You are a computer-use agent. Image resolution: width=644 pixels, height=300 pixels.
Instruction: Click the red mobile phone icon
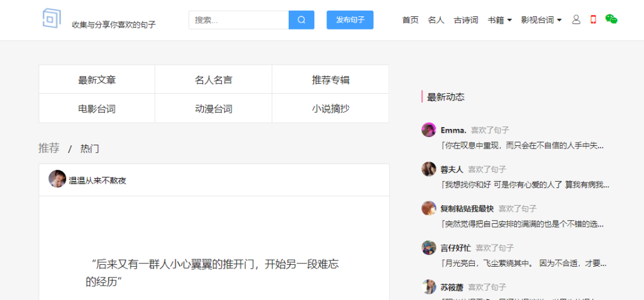(x=593, y=19)
